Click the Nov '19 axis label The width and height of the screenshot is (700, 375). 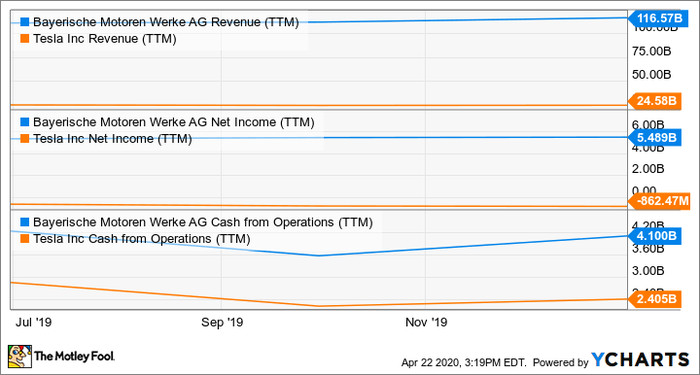point(426,322)
